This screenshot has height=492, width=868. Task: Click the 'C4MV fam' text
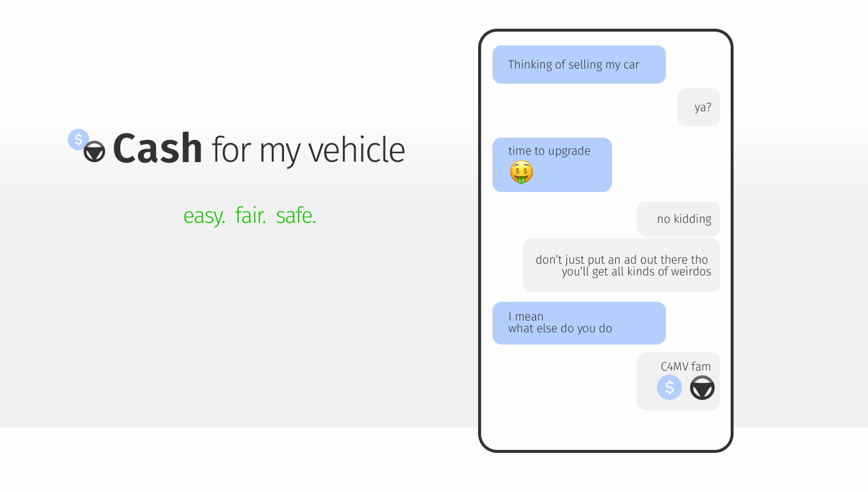click(685, 367)
